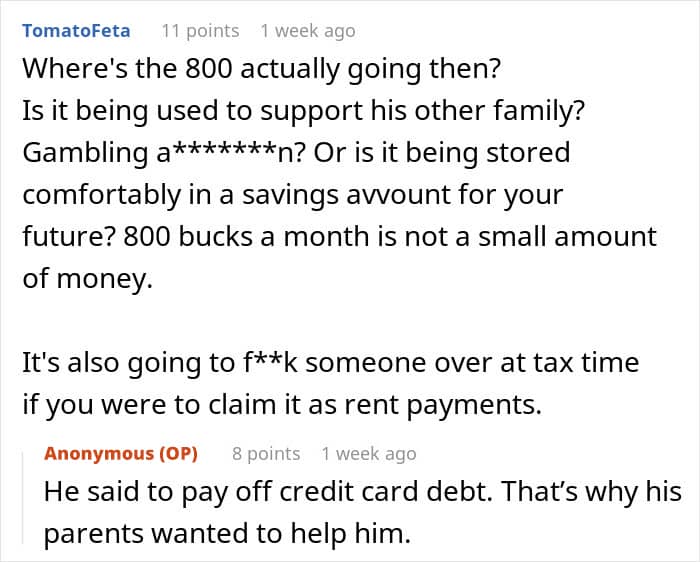Click the line mentioning tax time

click(331, 362)
